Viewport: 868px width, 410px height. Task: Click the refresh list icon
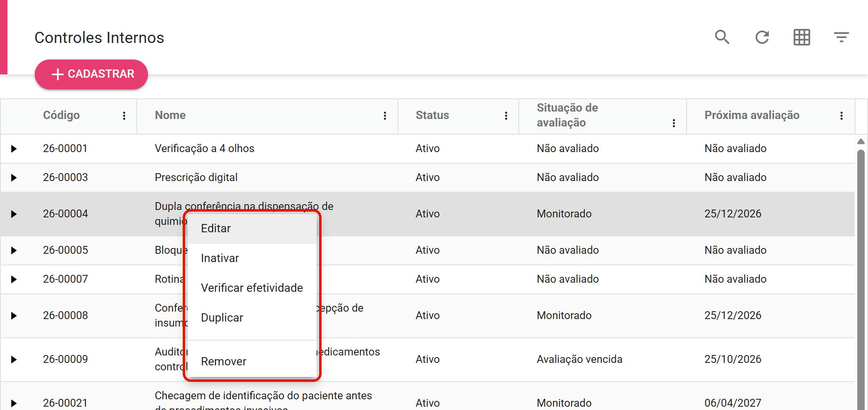[762, 37]
